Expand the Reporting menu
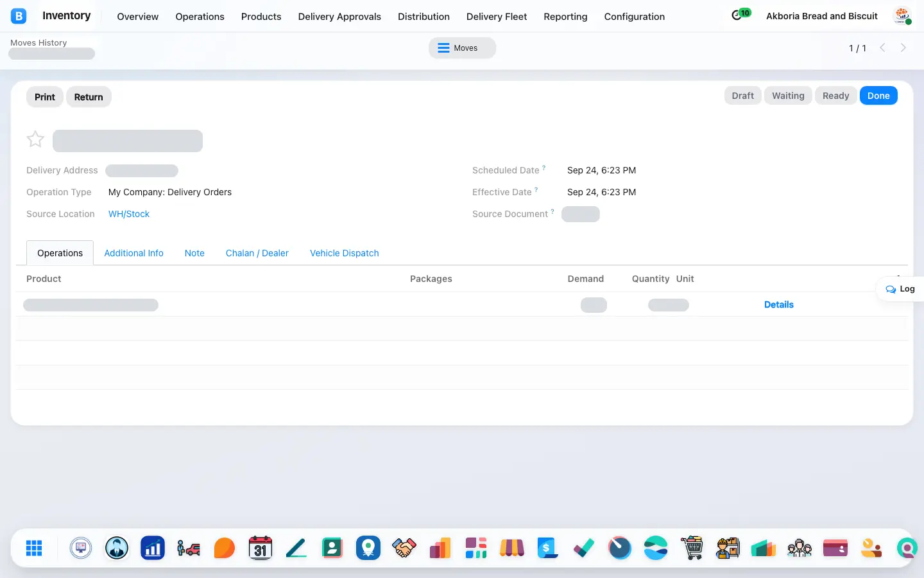 (565, 17)
